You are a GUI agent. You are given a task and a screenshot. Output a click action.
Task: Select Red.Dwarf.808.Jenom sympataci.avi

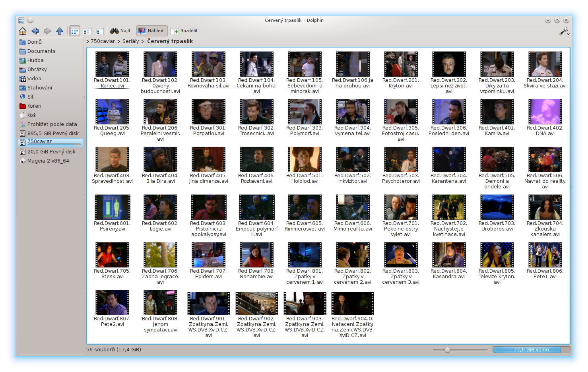click(160, 302)
